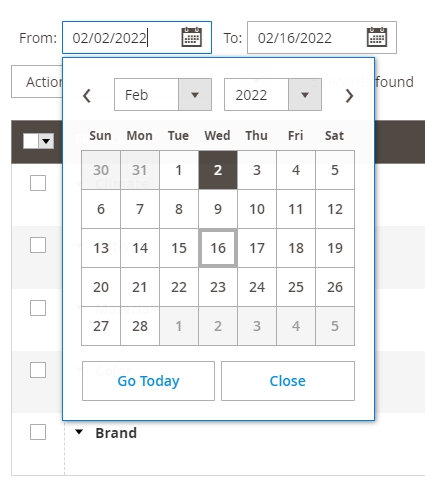Open the From date calendar icon
The image size is (425, 487).
[192, 37]
